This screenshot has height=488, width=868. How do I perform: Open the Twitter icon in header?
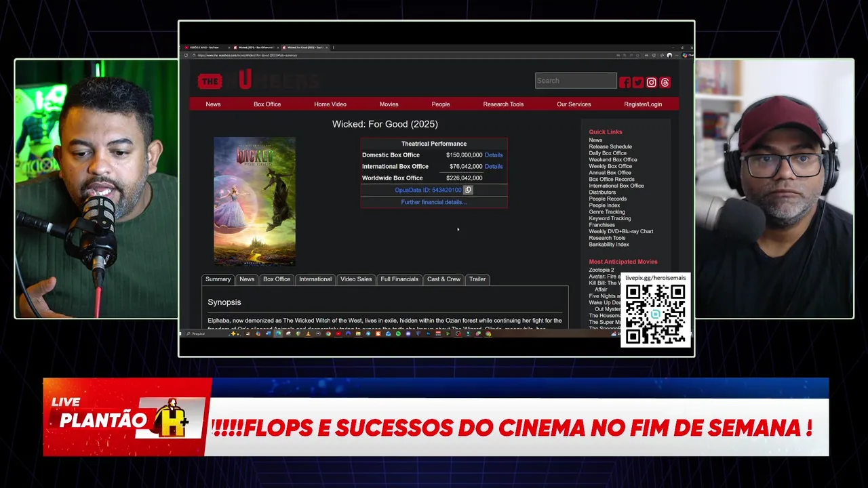(638, 82)
